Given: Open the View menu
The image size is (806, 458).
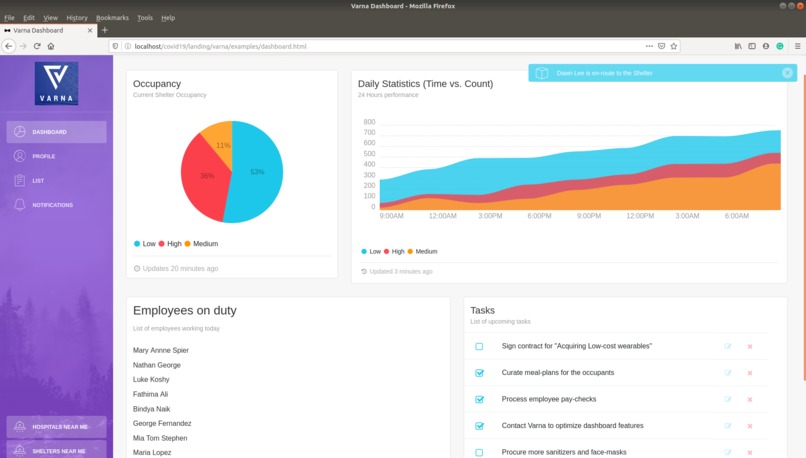Looking at the screenshot, I should (50, 17).
